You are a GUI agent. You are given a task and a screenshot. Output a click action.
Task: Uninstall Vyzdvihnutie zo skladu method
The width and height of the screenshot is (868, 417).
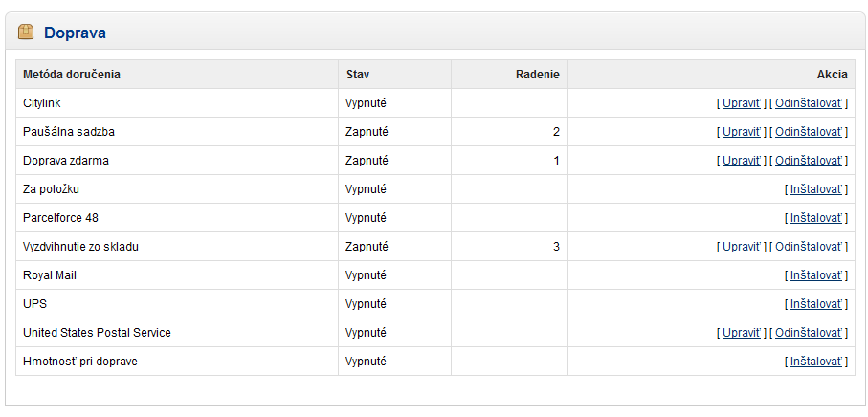click(x=809, y=247)
